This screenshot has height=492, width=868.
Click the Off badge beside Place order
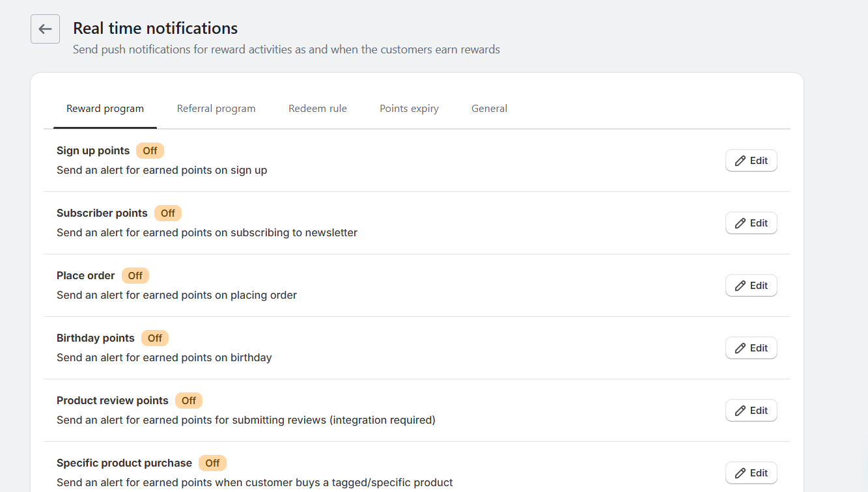click(x=135, y=275)
